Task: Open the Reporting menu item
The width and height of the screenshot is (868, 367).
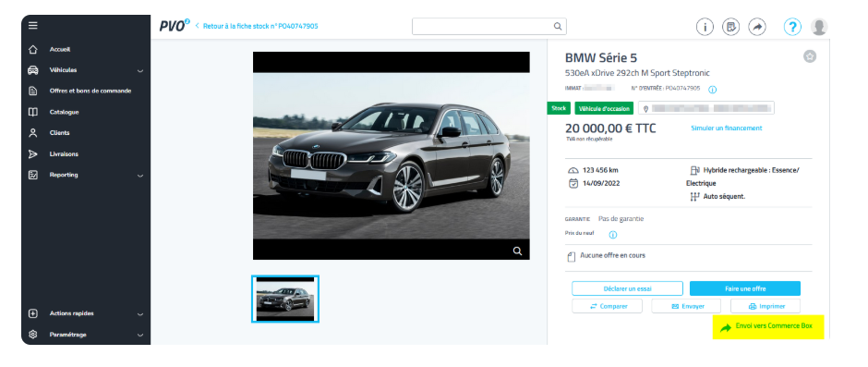Action: pos(64,176)
